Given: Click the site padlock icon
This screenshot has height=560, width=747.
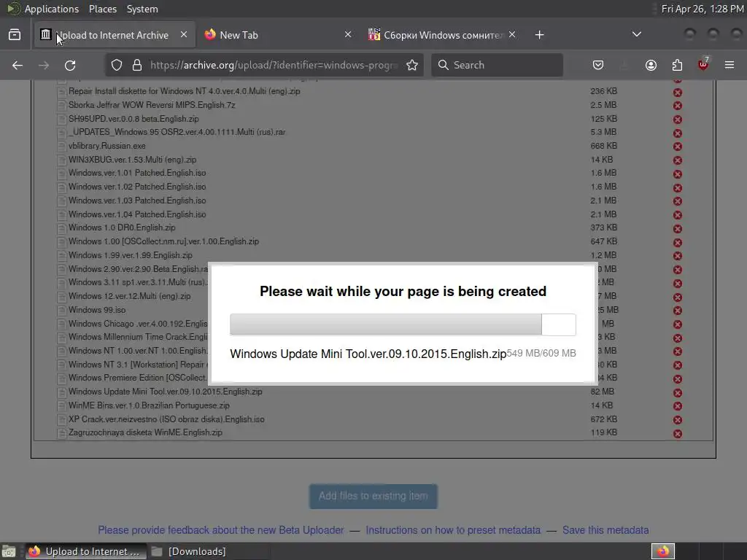Looking at the screenshot, I should 137,65.
